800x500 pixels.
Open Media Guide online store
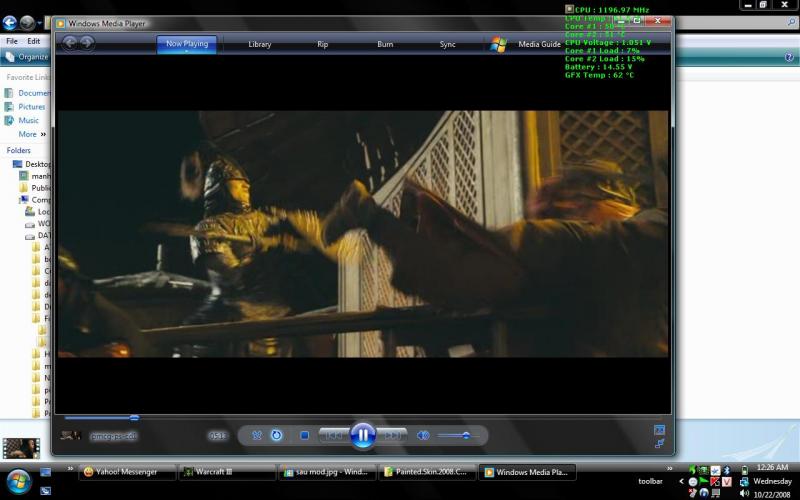pos(539,44)
